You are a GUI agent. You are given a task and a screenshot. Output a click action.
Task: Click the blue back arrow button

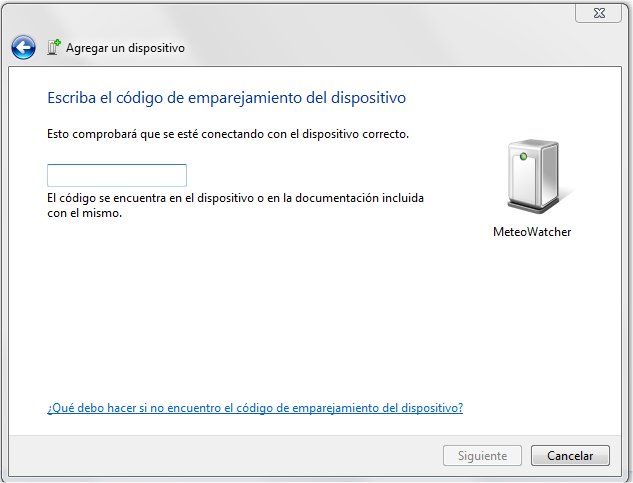click(x=23, y=47)
